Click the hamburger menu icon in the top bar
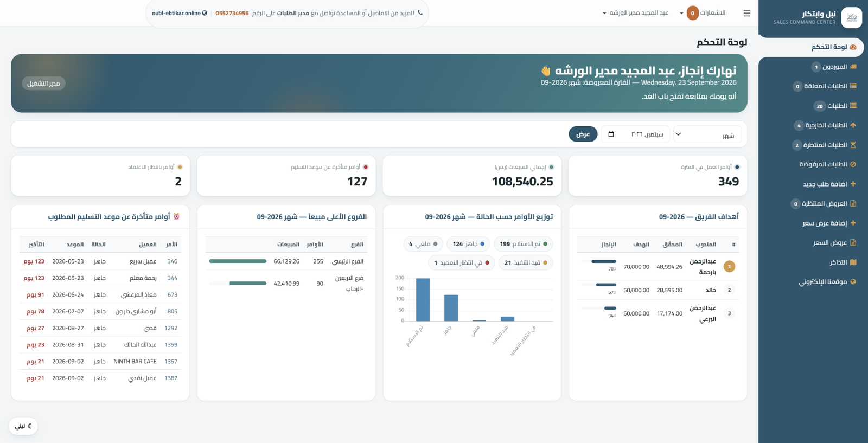This screenshot has width=868, height=443. pos(747,13)
